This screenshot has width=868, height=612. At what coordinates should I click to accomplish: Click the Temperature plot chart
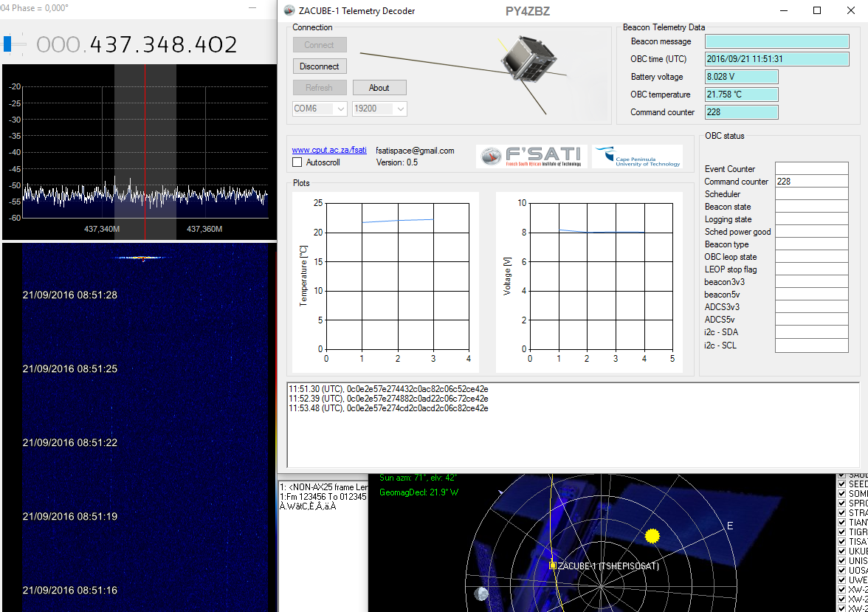pyautogui.click(x=386, y=282)
